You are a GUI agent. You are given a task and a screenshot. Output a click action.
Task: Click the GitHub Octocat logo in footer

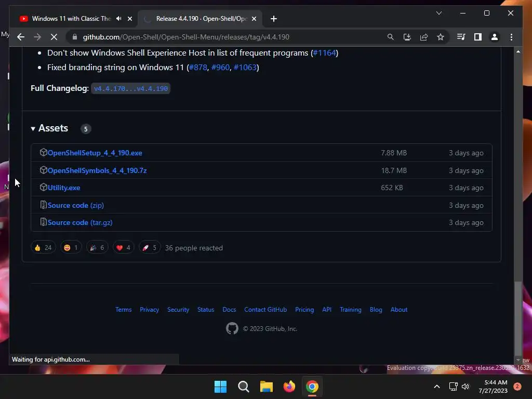click(232, 328)
